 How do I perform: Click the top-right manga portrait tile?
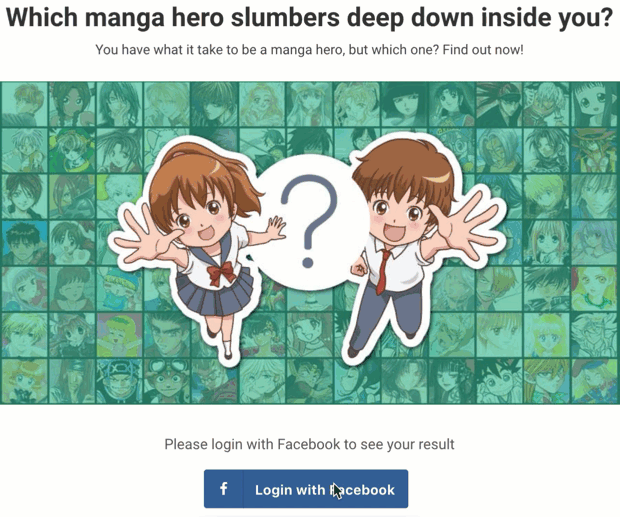595,104
